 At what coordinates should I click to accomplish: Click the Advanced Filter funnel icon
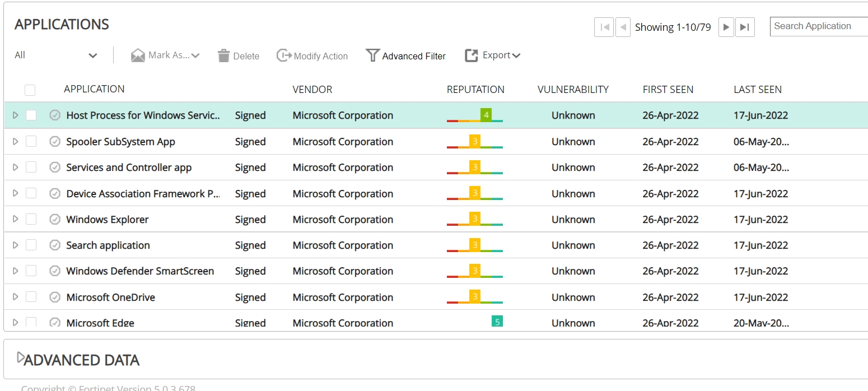point(372,55)
